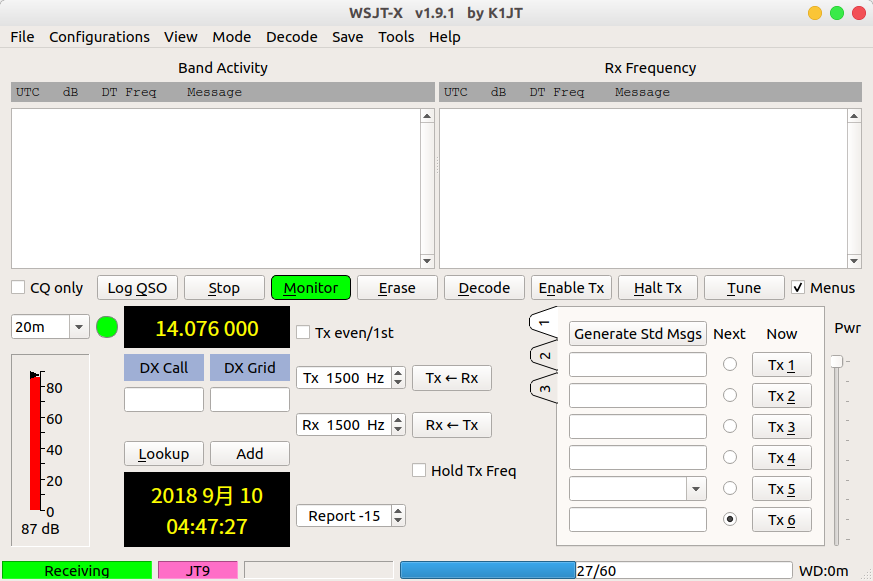The image size is (873, 581).
Task: Click the 27/60 progress bar
Action: (596, 570)
